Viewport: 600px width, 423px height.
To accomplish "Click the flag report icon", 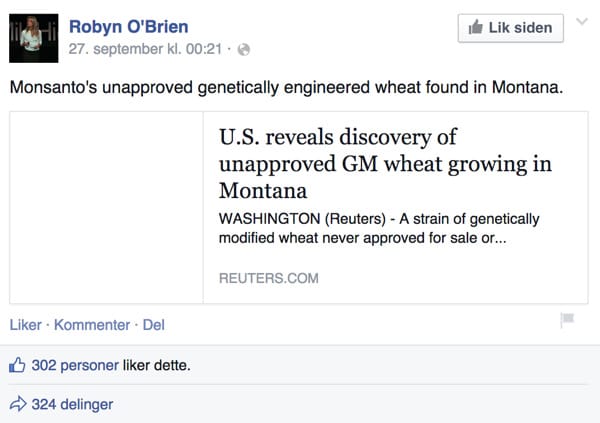I will coord(567,320).
